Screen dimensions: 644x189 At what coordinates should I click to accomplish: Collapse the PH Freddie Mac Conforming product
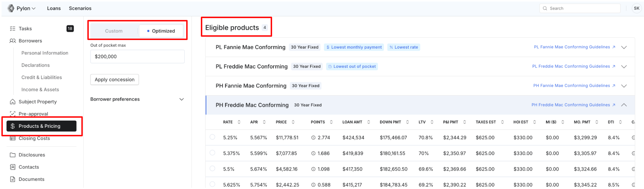click(624, 105)
